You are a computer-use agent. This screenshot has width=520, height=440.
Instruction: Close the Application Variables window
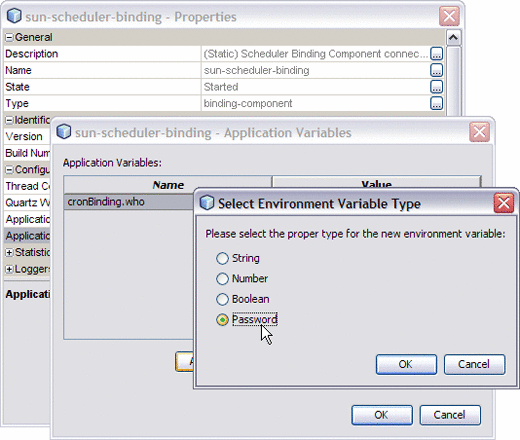(479, 132)
